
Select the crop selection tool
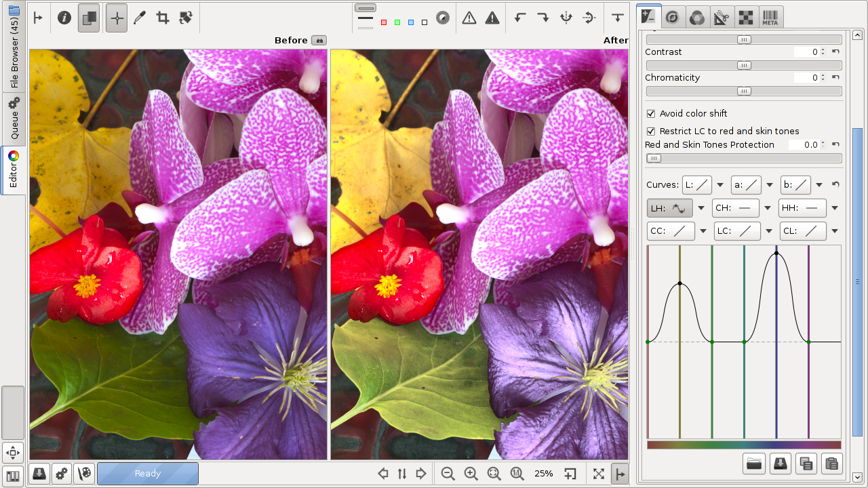(163, 18)
